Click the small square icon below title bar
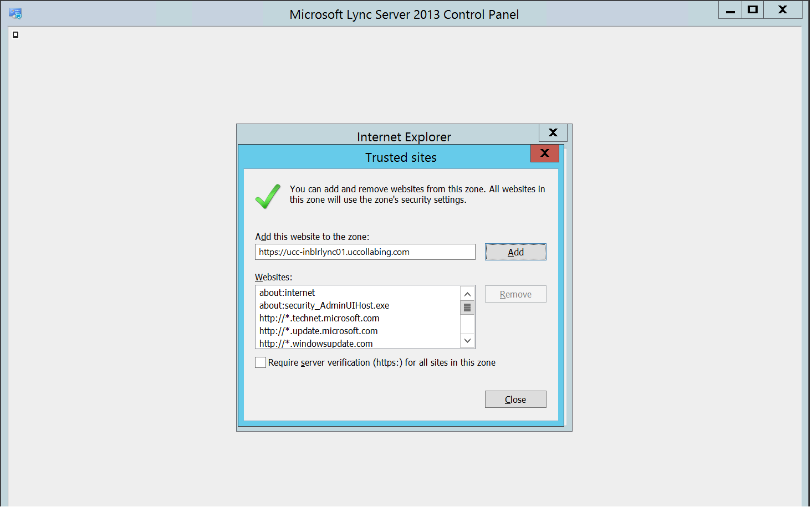This screenshot has height=507, width=812. tap(16, 35)
